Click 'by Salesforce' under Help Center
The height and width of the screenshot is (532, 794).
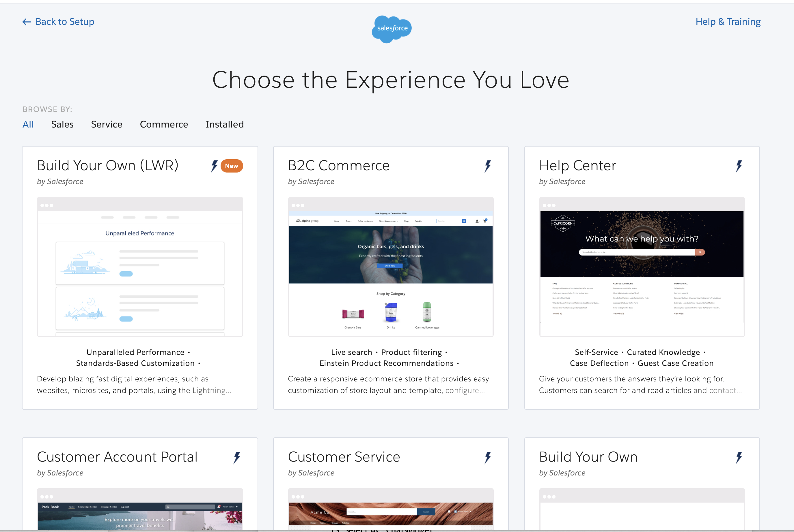coord(562,181)
